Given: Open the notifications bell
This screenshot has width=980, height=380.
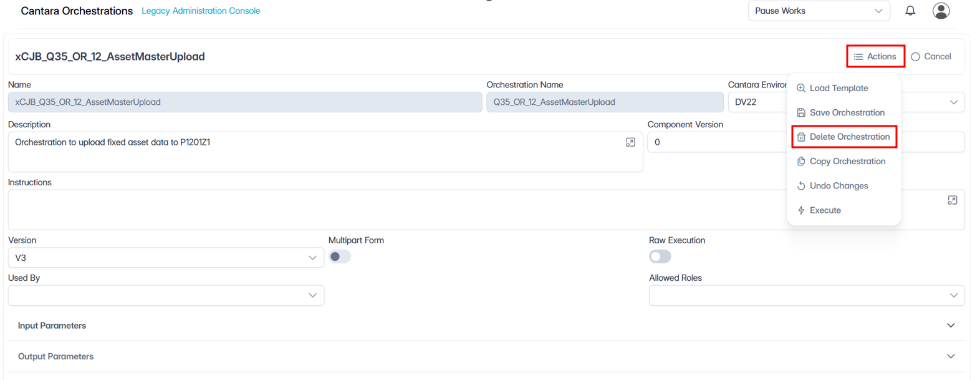Looking at the screenshot, I should [910, 11].
